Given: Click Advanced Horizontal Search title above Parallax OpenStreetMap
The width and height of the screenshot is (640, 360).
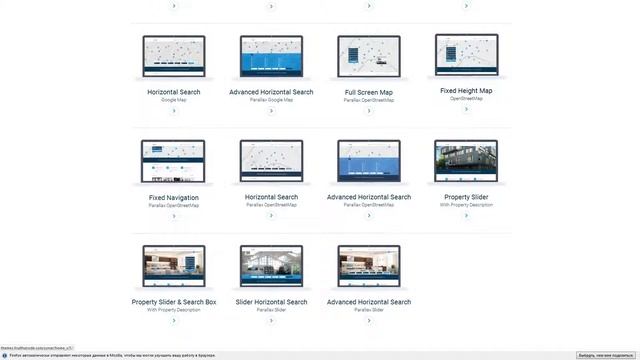Looking at the screenshot, I should (x=369, y=197).
